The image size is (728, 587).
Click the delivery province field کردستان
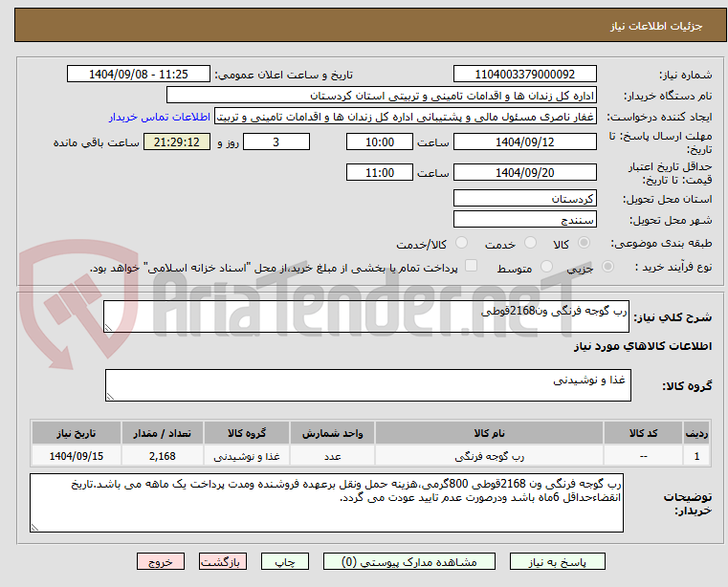pos(524,199)
